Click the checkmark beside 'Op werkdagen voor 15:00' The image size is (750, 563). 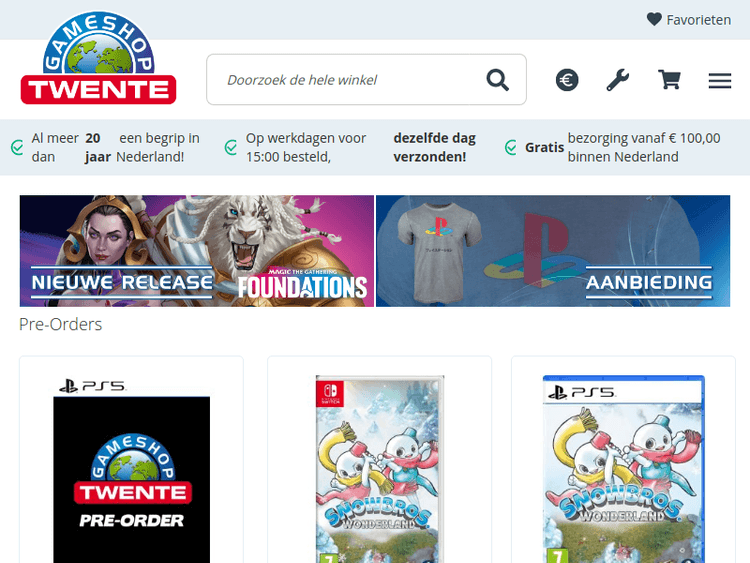point(231,147)
